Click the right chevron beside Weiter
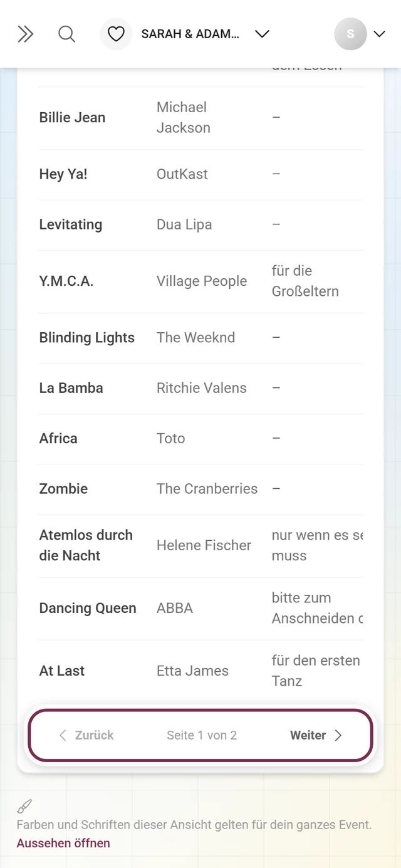The image size is (401, 868). click(x=338, y=735)
